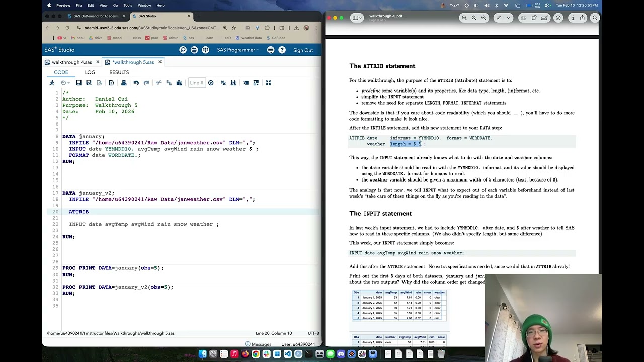The height and width of the screenshot is (362, 644).
Task: Show the markup toolbar in Preview
Action: [x=558, y=18]
